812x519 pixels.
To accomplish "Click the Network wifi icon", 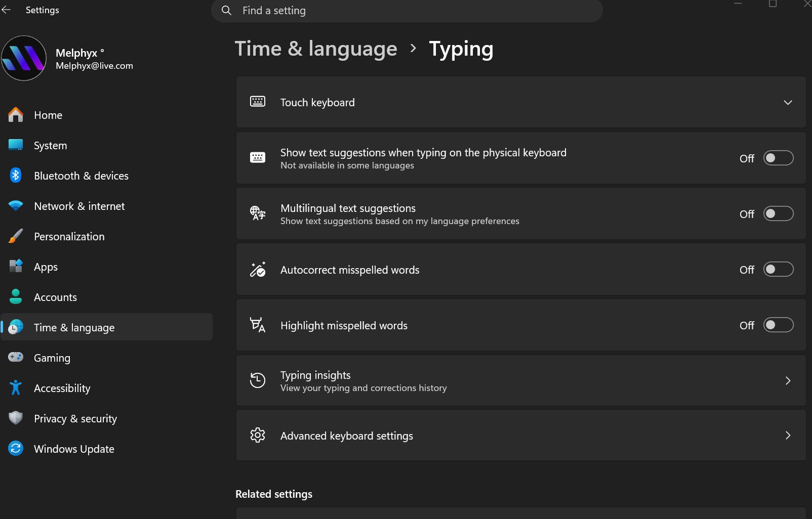I will coord(16,206).
